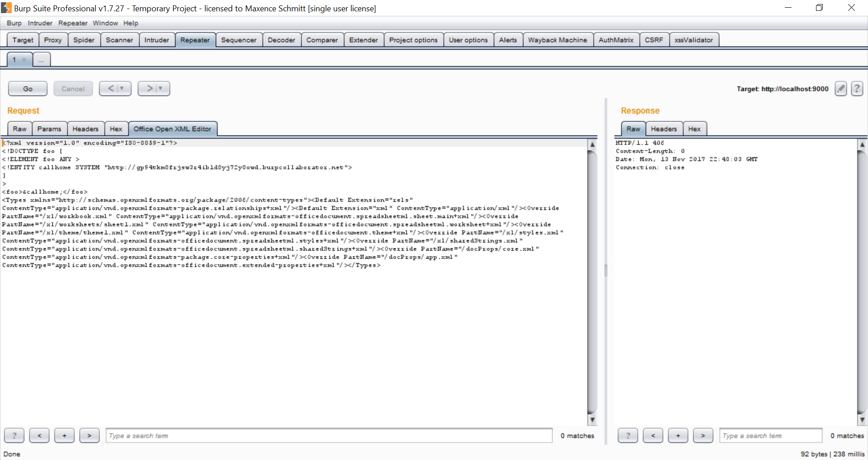Show the response Hex view
868x460 pixels.
point(694,129)
